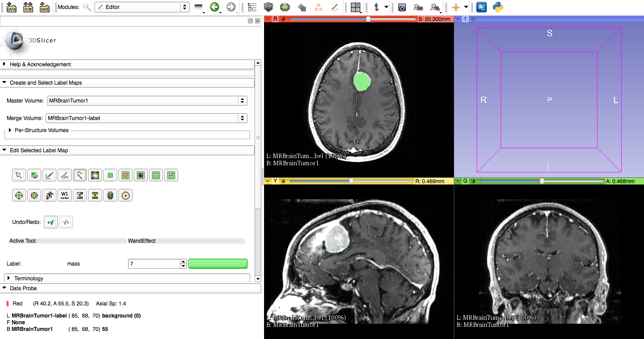This screenshot has height=339, width=644.
Task: Select the Paint effect tool
Action: pyautogui.click(x=49, y=175)
